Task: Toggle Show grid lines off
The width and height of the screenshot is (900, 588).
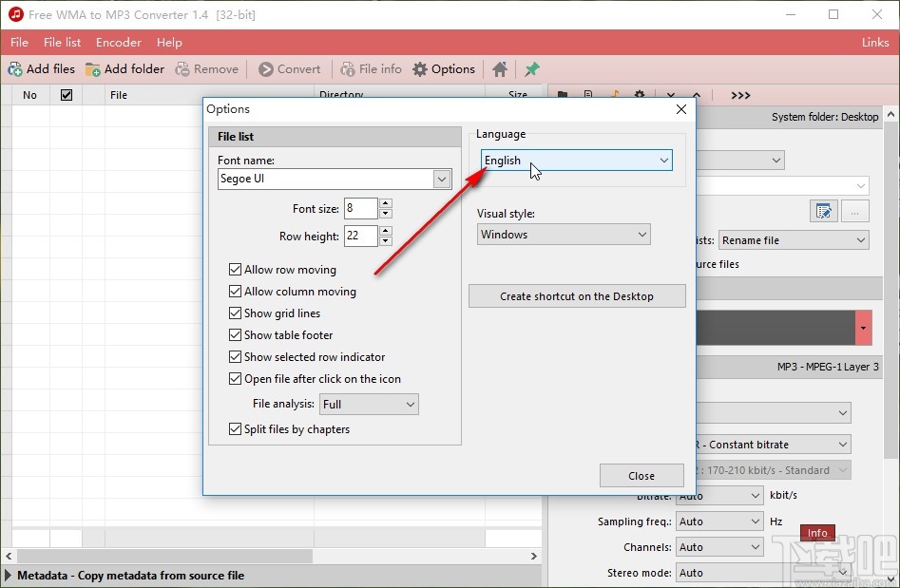Action: tap(235, 313)
